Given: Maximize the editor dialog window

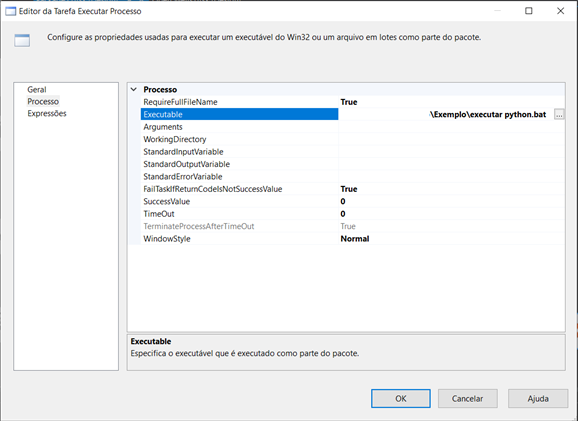Looking at the screenshot, I should tap(529, 11).
